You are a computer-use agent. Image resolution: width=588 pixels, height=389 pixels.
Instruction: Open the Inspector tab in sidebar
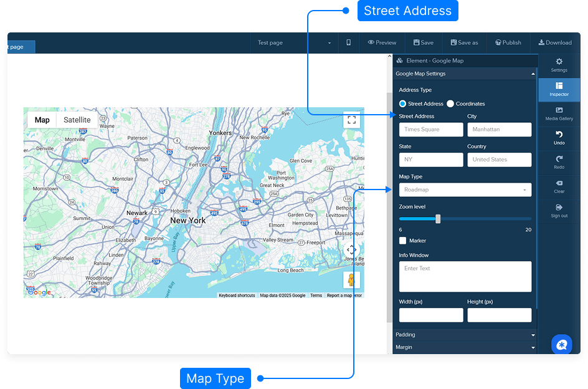[559, 89]
